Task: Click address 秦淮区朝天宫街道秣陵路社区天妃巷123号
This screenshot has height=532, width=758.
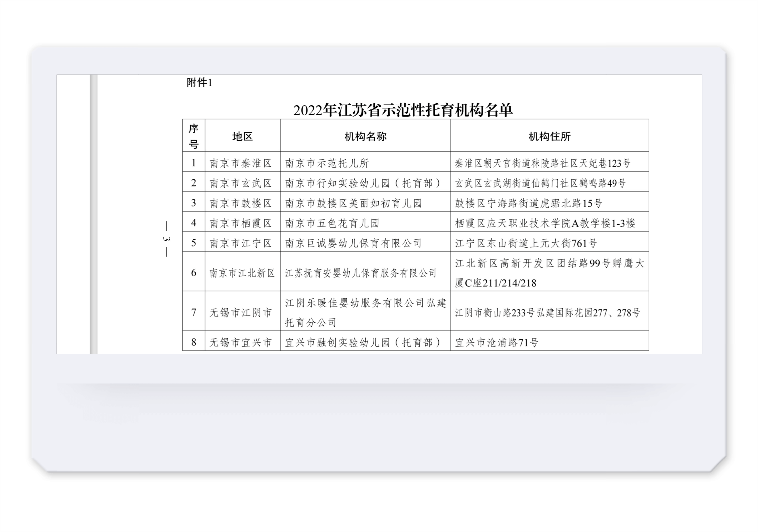Action: point(543,163)
